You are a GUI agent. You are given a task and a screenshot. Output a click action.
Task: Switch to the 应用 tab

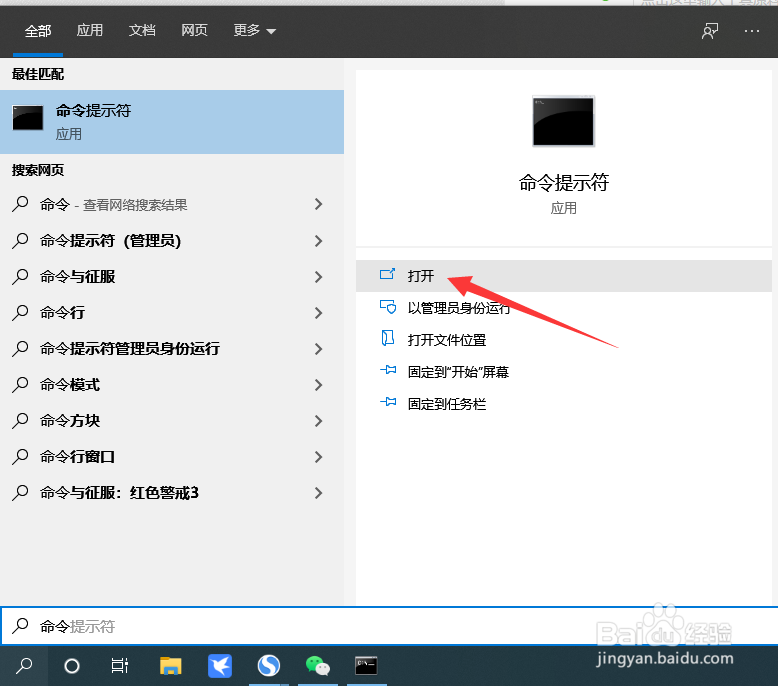click(x=90, y=31)
